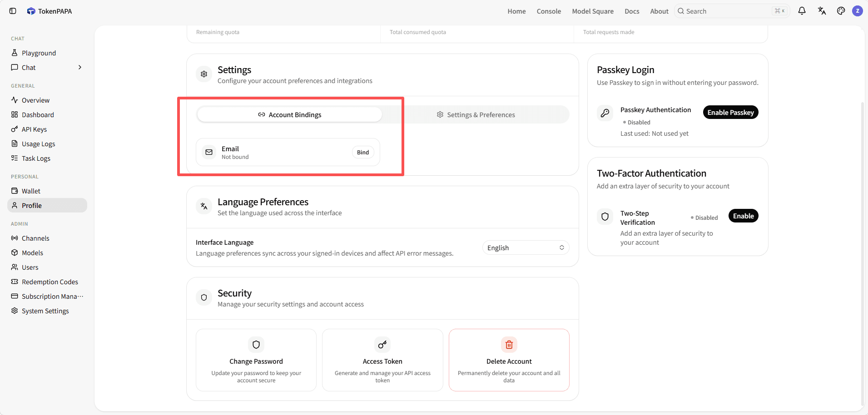Screen dimensions: 868x415
Task: Open the theme palette icon
Action: point(841,11)
